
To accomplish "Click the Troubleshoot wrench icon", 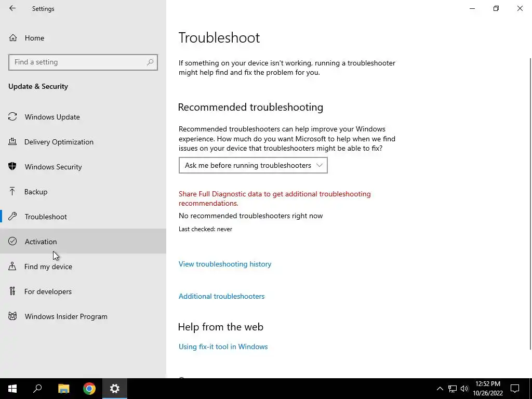I will pyautogui.click(x=12, y=216).
